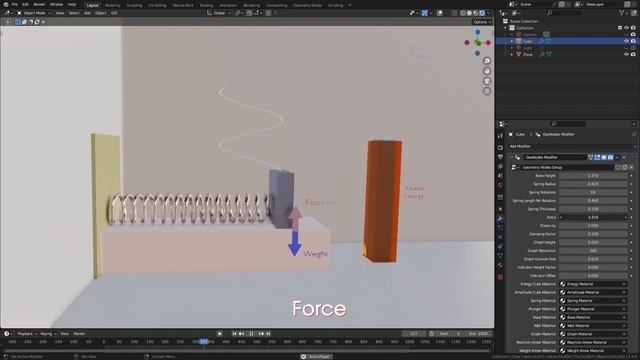The width and height of the screenshot is (640, 360).
Task: Remove the GeoNodes Modifier
Action: coord(624,157)
